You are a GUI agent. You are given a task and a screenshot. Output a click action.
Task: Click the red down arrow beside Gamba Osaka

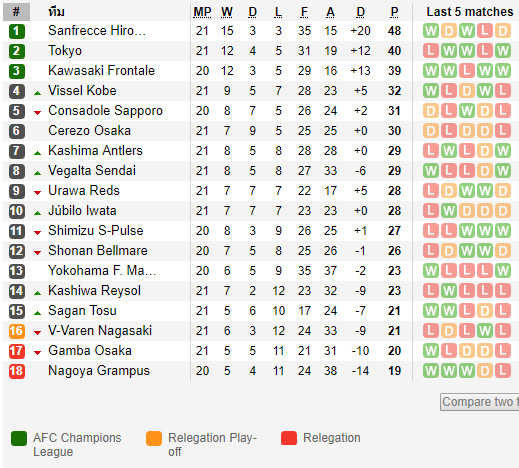pos(38,353)
